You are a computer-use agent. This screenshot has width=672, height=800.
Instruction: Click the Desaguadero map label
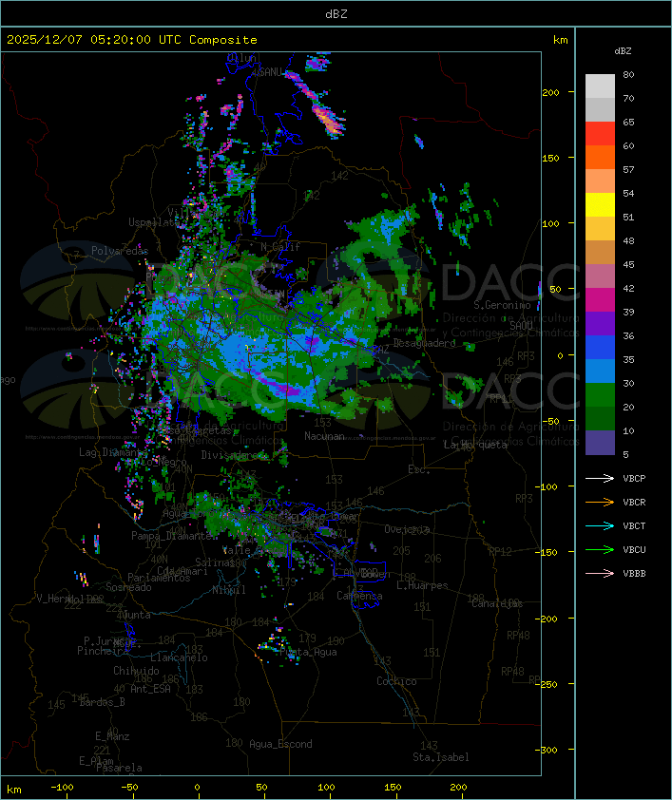[x=424, y=343]
